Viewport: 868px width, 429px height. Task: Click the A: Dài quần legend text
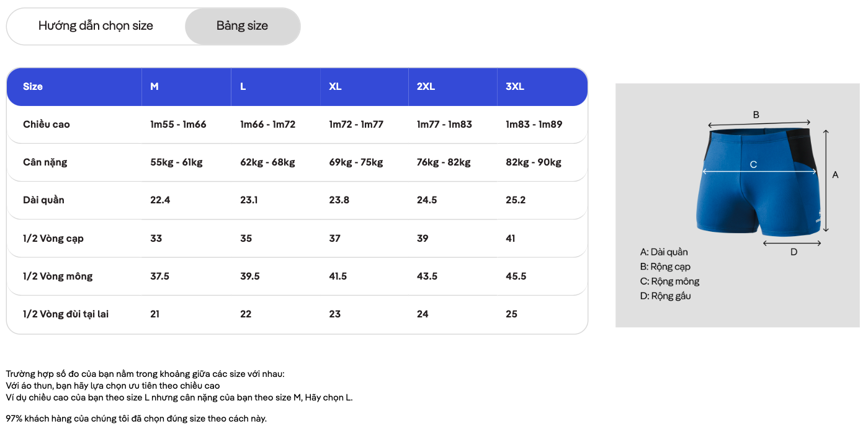[664, 252]
